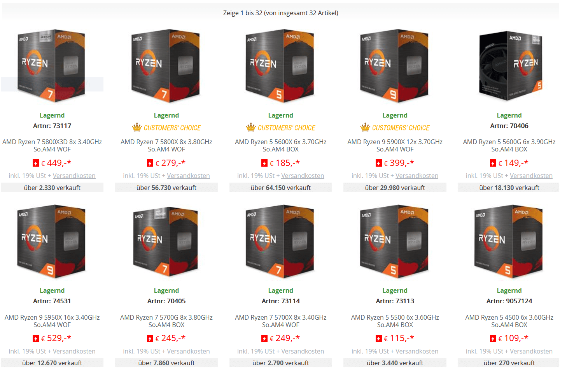Open the Ryzen 9 5950X box image
Image resolution: width=588 pixels, height=373 pixels.
click(x=52, y=241)
